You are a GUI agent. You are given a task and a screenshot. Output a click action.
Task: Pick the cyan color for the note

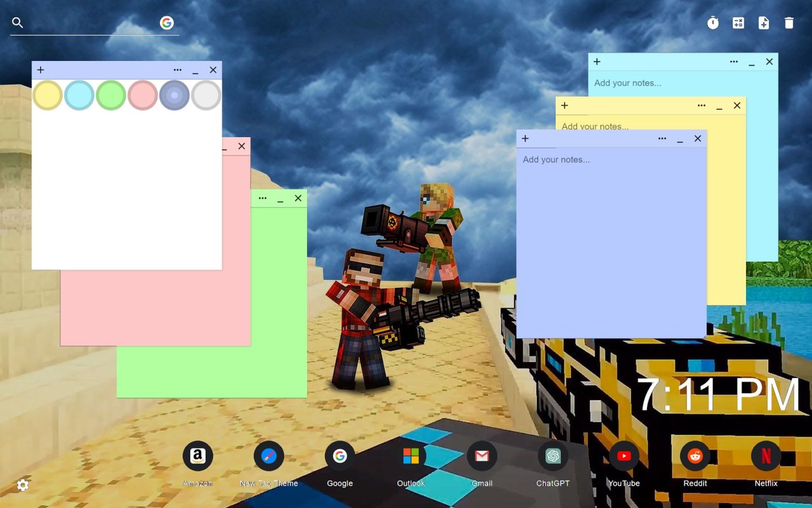tap(79, 95)
